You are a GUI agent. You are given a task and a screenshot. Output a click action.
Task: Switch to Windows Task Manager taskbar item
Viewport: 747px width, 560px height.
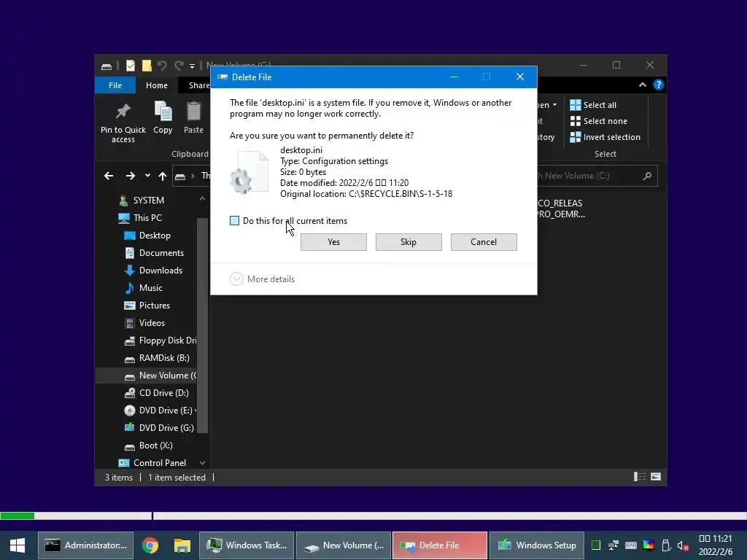pyautogui.click(x=247, y=545)
